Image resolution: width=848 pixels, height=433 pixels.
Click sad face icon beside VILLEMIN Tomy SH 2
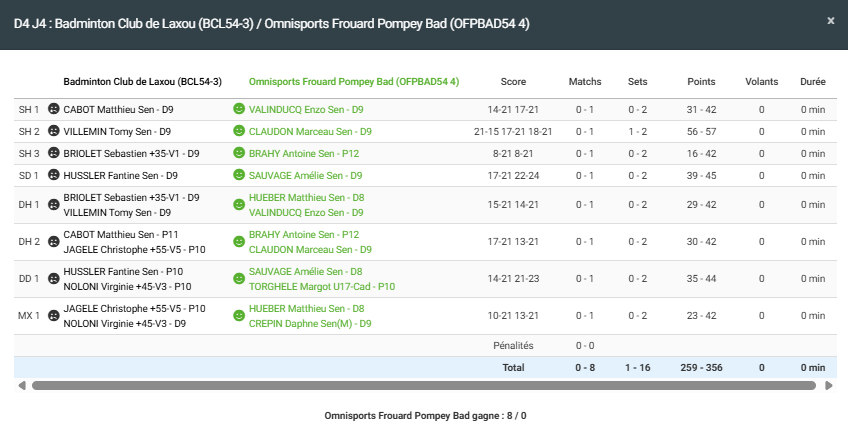coord(54,131)
